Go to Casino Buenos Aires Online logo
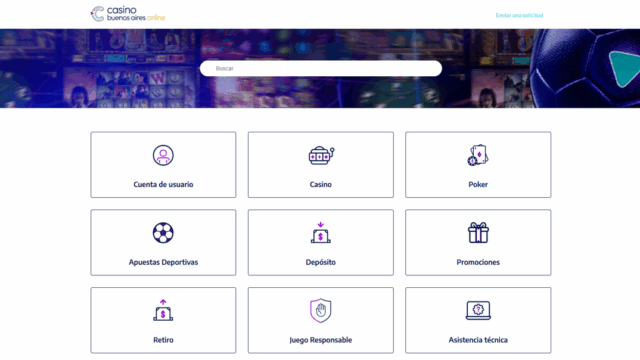640x360 pixels. click(x=128, y=14)
